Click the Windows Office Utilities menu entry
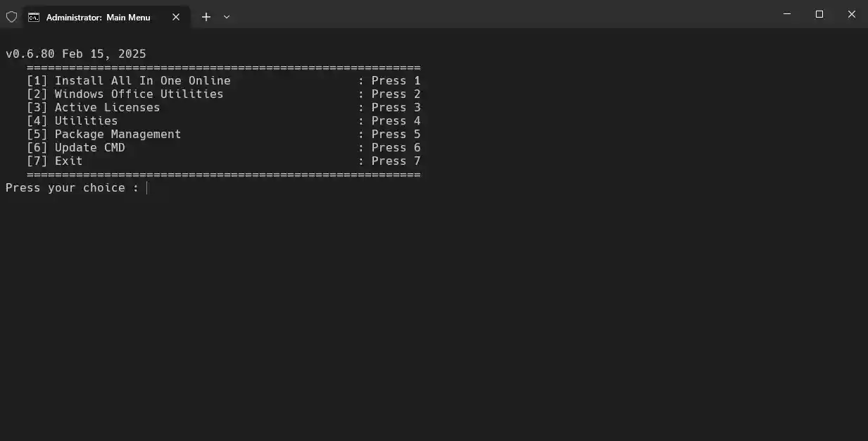Screen dimensions: 868x441 click(139, 94)
